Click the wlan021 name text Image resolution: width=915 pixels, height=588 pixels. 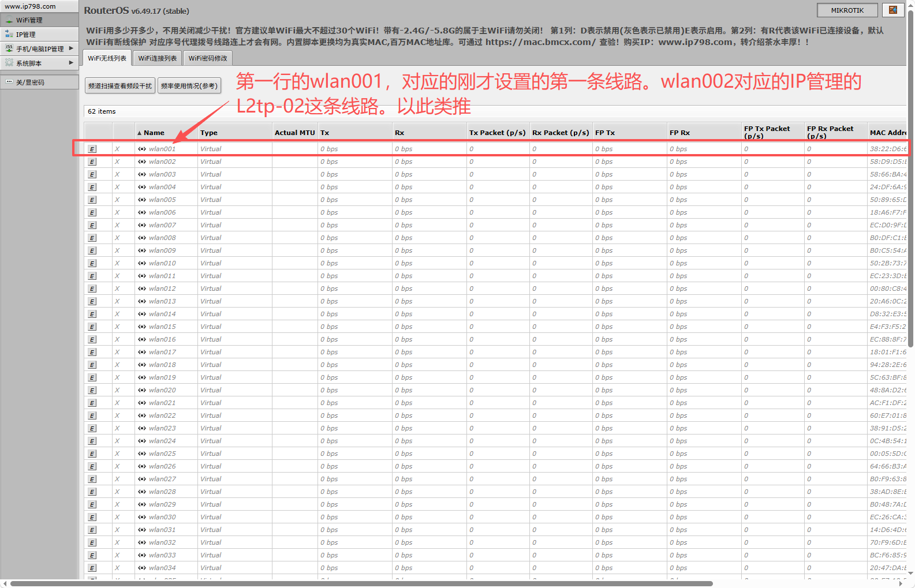point(162,403)
